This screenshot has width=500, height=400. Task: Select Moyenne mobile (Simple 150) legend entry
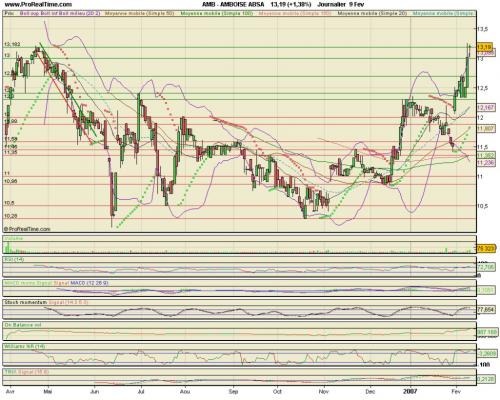pyautogui.click(x=295, y=14)
